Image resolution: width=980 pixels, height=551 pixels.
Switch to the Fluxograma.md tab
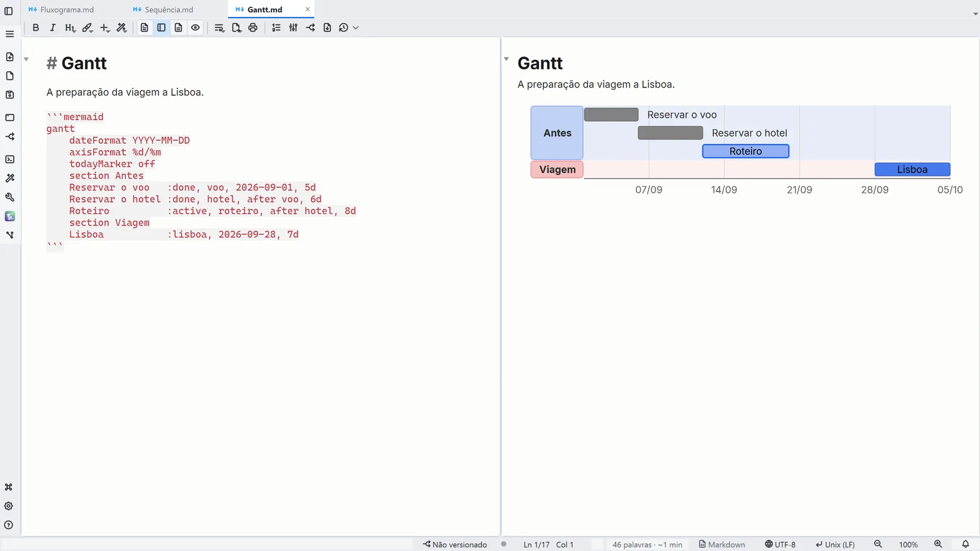[x=61, y=9]
